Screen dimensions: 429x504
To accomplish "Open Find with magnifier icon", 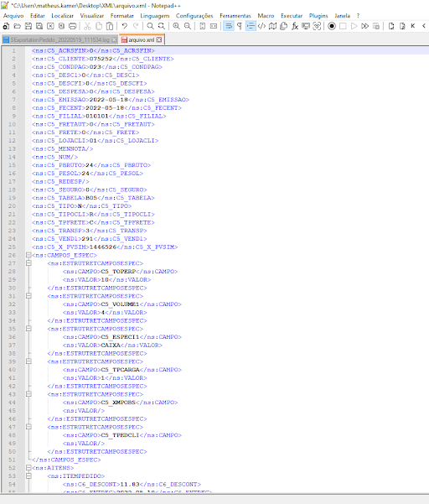I will [150, 26].
